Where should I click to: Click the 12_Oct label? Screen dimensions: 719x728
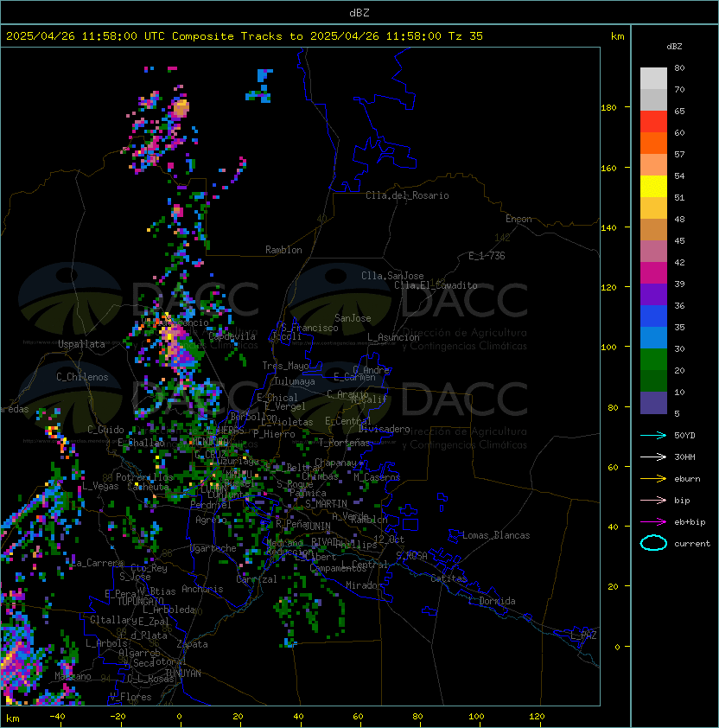(x=389, y=540)
